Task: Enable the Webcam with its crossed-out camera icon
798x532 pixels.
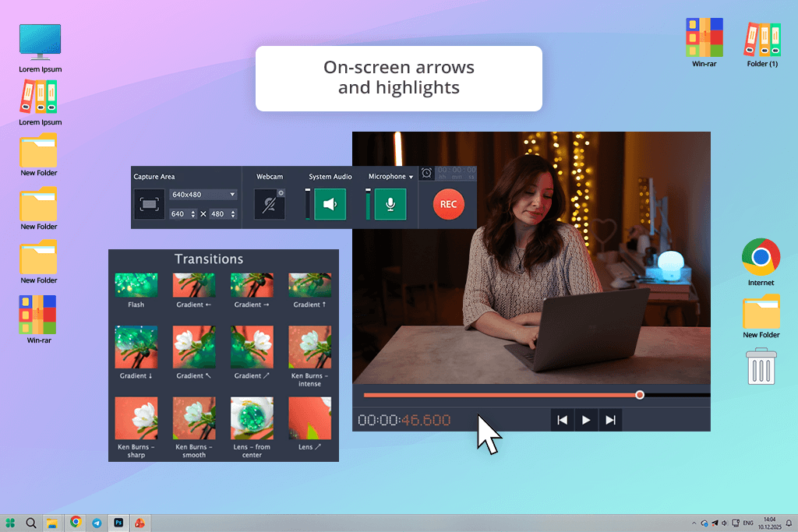Action: (x=269, y=204)
